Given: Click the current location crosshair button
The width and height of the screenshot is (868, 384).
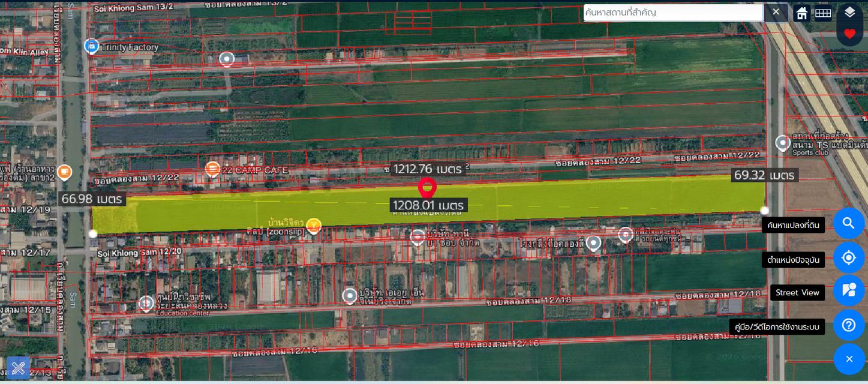Looking at the screenshot, I should point(849,258).
